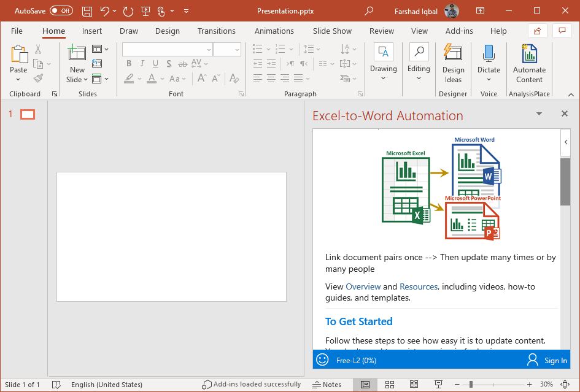
Task: Open the Slide Show menu
Action: click(331, 31)
